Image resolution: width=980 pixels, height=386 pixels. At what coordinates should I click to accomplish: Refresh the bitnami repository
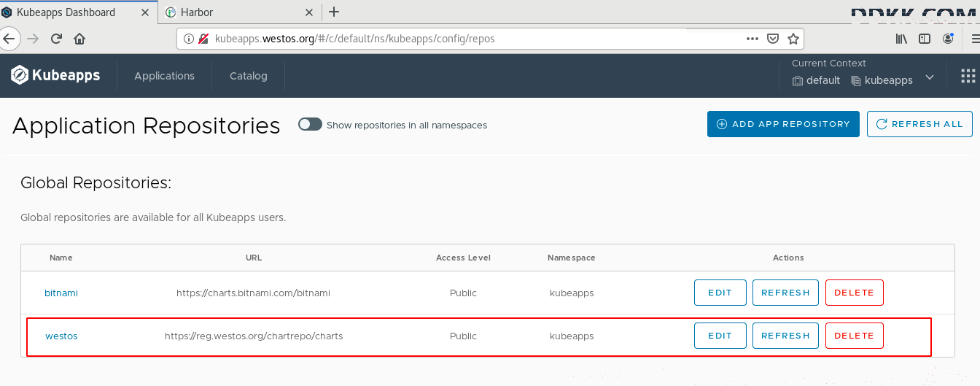pyautogui.click(x=785, y=293)
